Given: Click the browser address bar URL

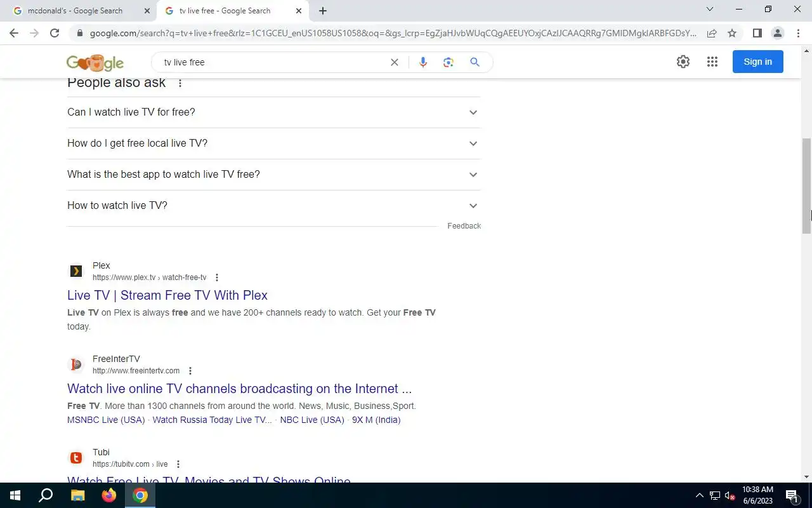Looking at the screenshot, I should [393, 33].
